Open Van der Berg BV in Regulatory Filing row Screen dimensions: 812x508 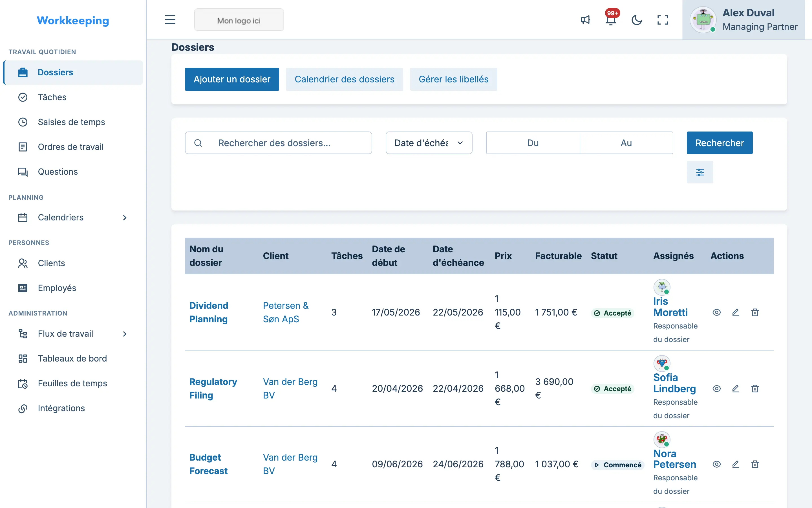coord(290,388)
